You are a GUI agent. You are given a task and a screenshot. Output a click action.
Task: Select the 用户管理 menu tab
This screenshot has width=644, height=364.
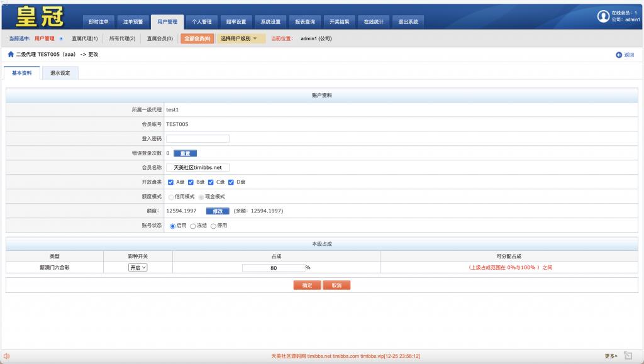[167, 22]
